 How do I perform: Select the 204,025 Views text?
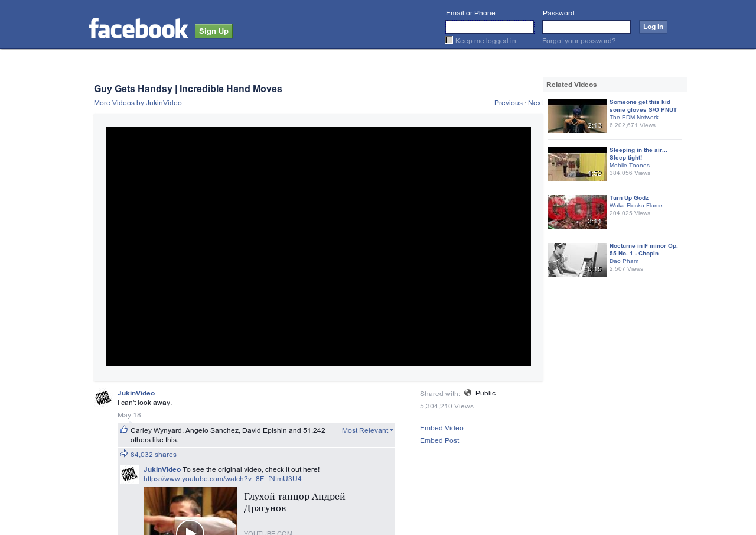[x=630, y=213]
